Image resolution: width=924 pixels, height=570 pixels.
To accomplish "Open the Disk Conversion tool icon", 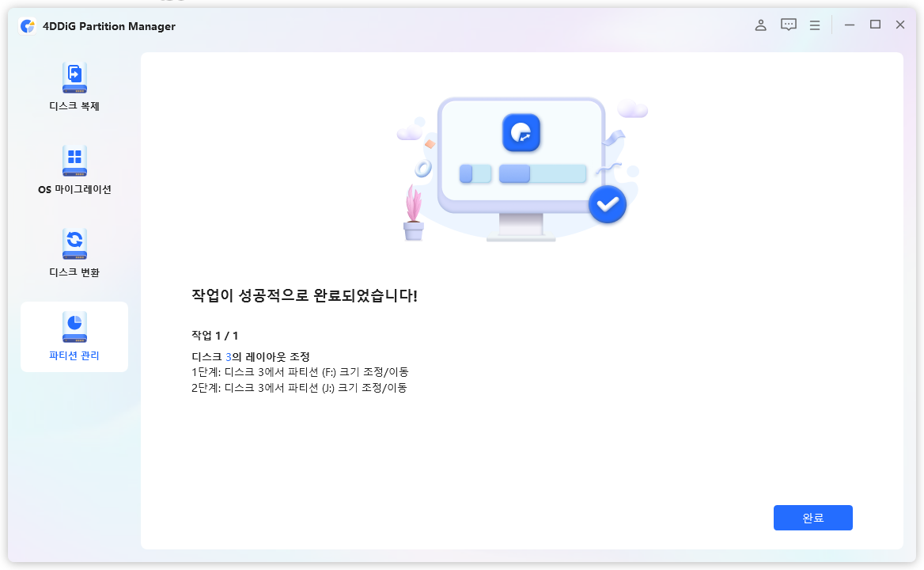I will pyautogui.click(x=74, y=244).
